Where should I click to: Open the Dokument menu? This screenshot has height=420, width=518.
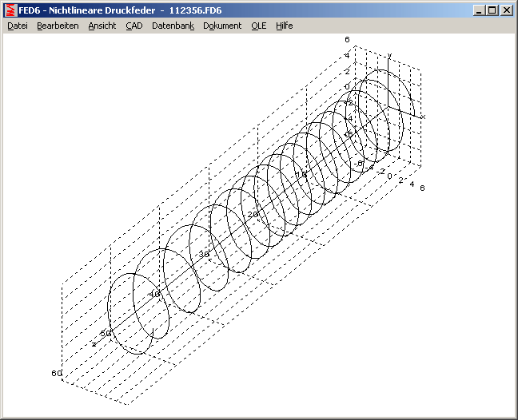[222, 26]
